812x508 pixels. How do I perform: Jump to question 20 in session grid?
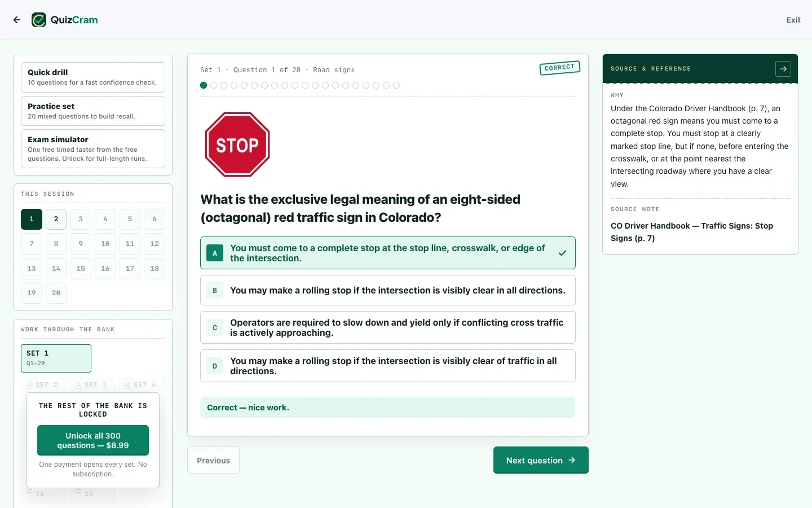pyautogui.click(x=56, y=293)
